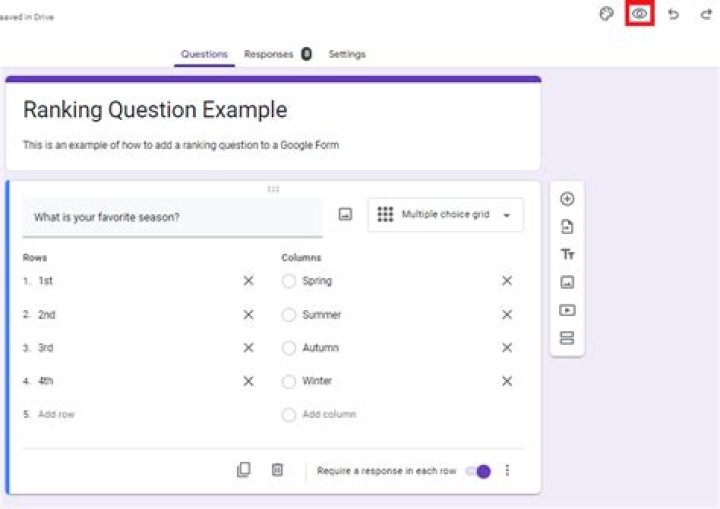Click the Preview eye icon
This screenshot has width=720, height=509.
639,14
